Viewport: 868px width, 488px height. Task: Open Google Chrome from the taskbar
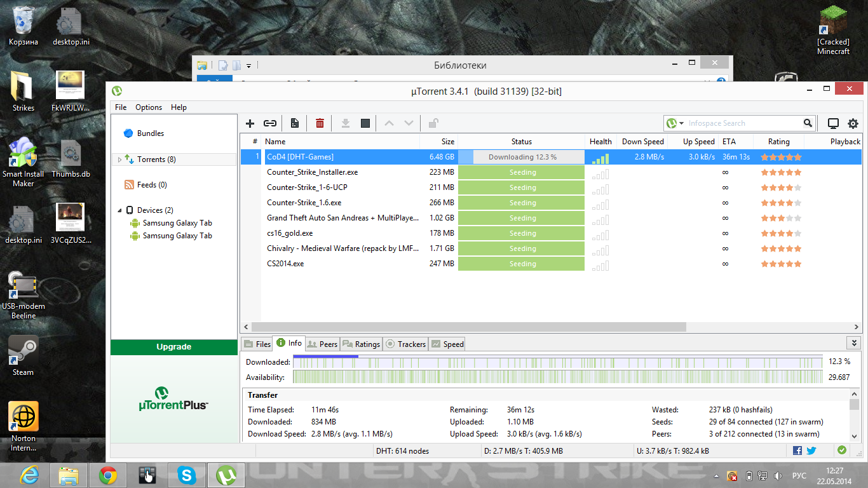107,475
